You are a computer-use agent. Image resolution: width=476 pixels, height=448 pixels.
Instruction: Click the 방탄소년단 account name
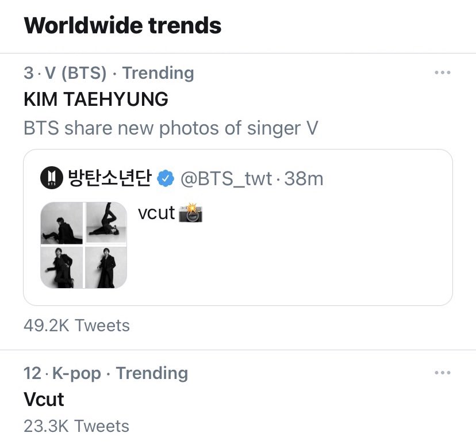tap(109, 179)
